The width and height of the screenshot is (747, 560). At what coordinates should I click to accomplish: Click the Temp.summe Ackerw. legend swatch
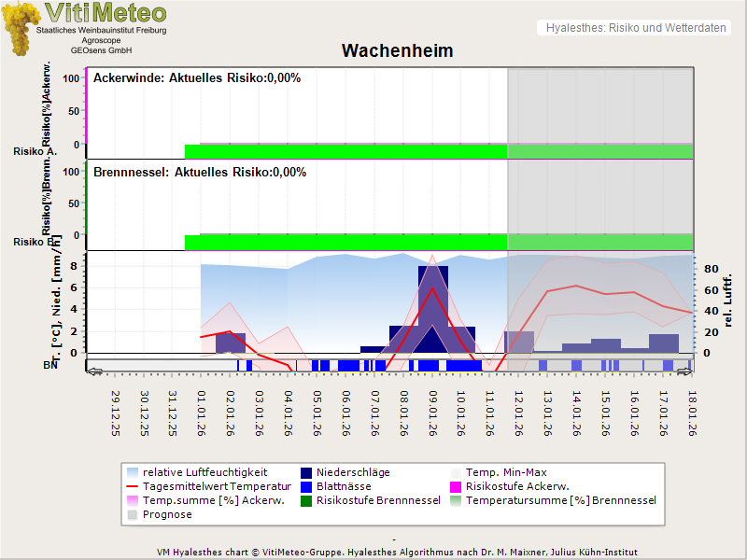point(133,500)
